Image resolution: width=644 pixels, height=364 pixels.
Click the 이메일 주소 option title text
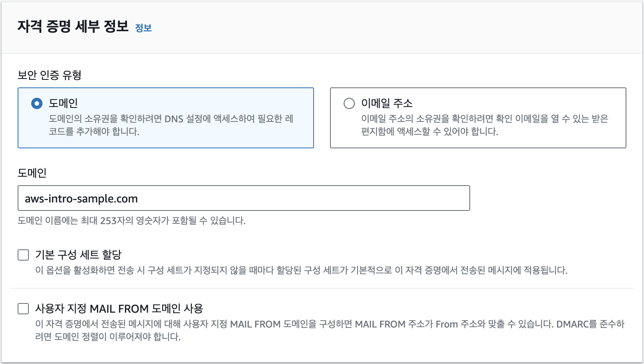point(386,103)
